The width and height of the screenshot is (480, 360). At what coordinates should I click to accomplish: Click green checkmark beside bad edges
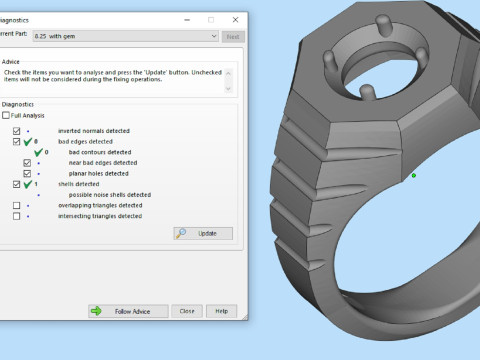(x=28, y=142)
